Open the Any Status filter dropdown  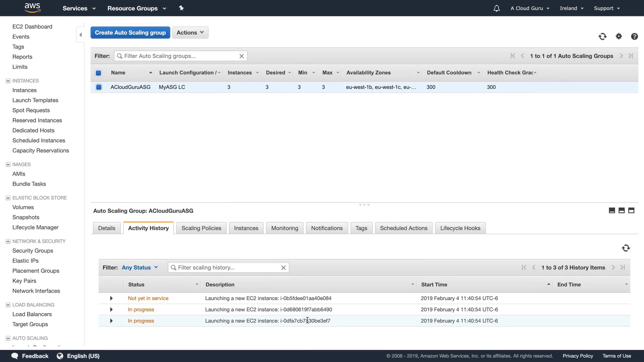tap(140, 267)
